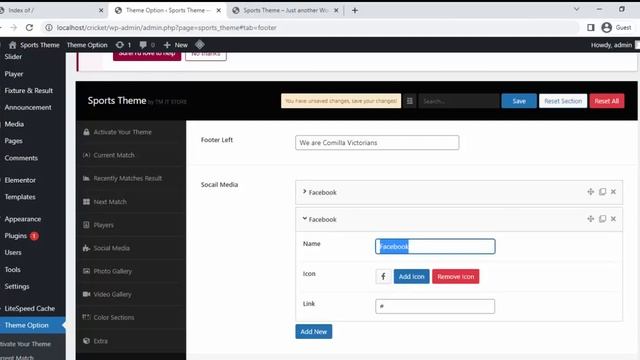Image resolution: width=640 pixels, height=360 pixels.
Task: Switch to the Sports Theme browser tab
Action: click(x=286, y=10)
